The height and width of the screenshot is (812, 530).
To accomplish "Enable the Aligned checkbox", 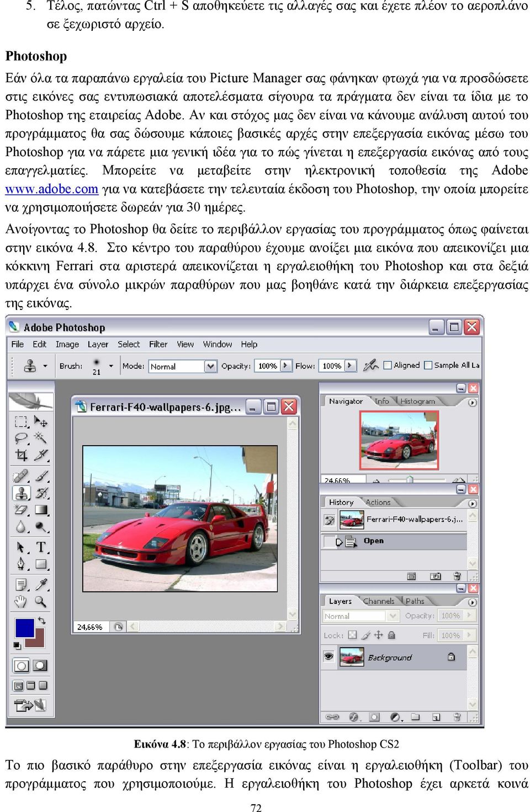I will 388,365.
